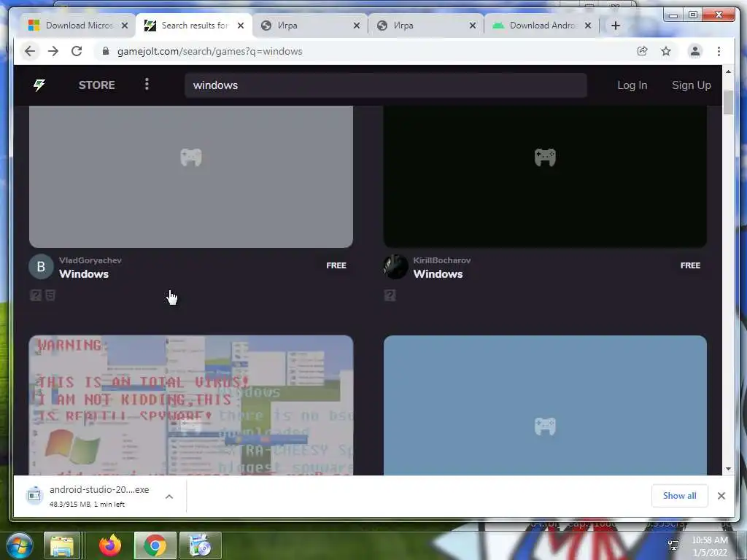Open the STORE section
747x560 pixels.
[97, 85]
